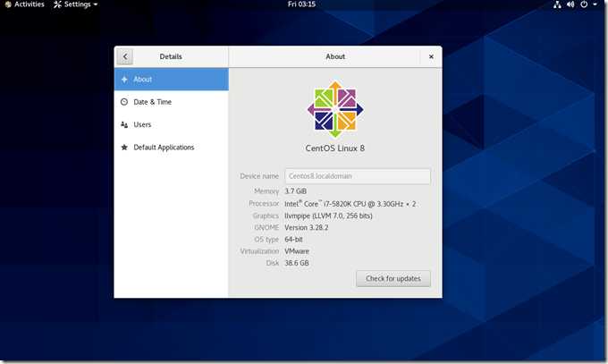Image resolution: width=608 pixels, height=364 pixels.
Task: Open the Users panel
Action: [x=172, y=124]
